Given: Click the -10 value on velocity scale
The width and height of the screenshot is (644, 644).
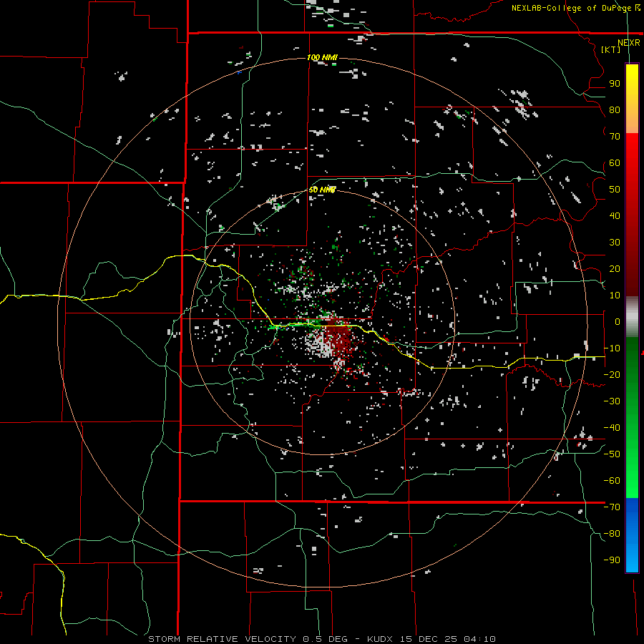Looking at the screenshot, I should [612, 348].
